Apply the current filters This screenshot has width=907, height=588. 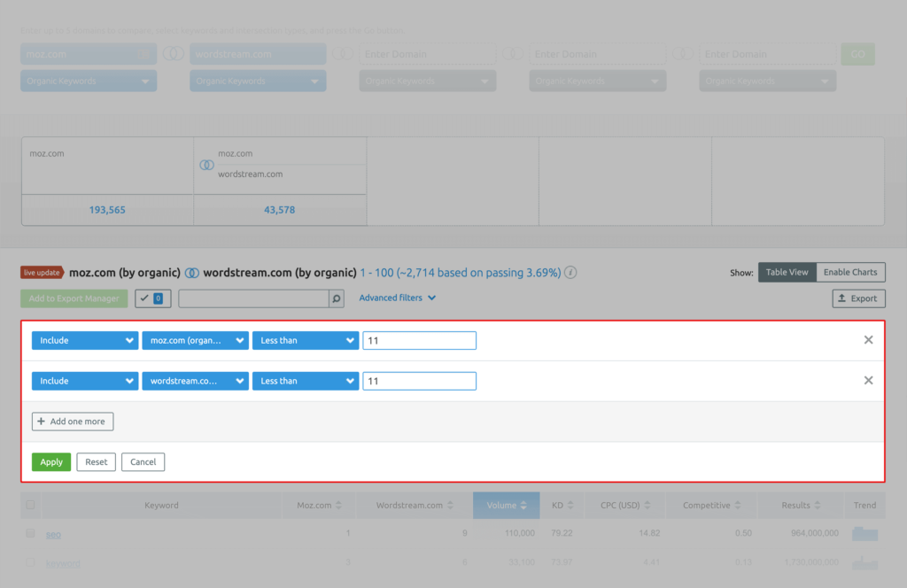[x=50, y=461]
